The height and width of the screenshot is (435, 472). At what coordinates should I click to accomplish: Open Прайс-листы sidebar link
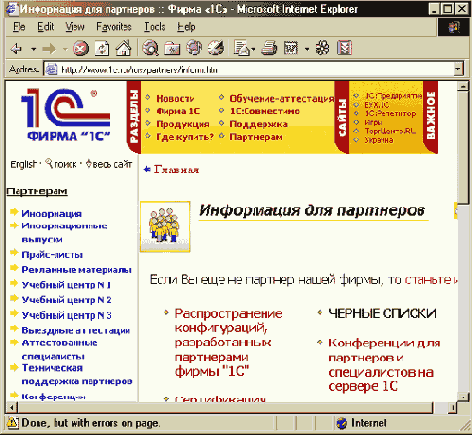click(x=52, y=255)
